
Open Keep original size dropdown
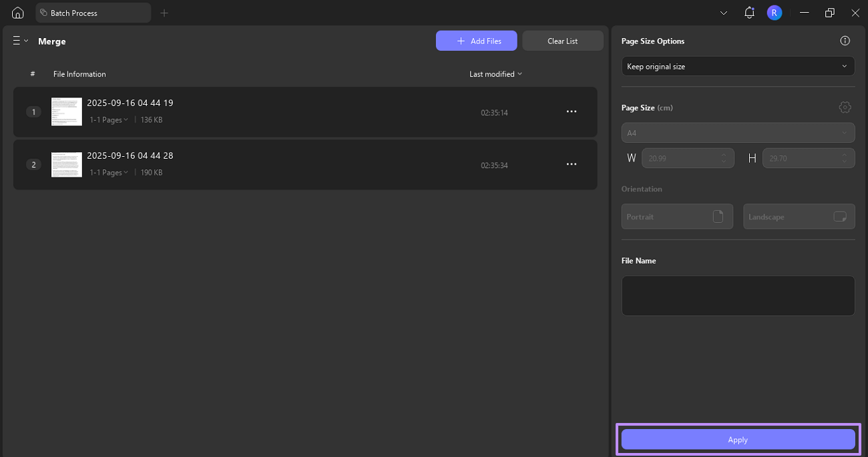[738, 66]
